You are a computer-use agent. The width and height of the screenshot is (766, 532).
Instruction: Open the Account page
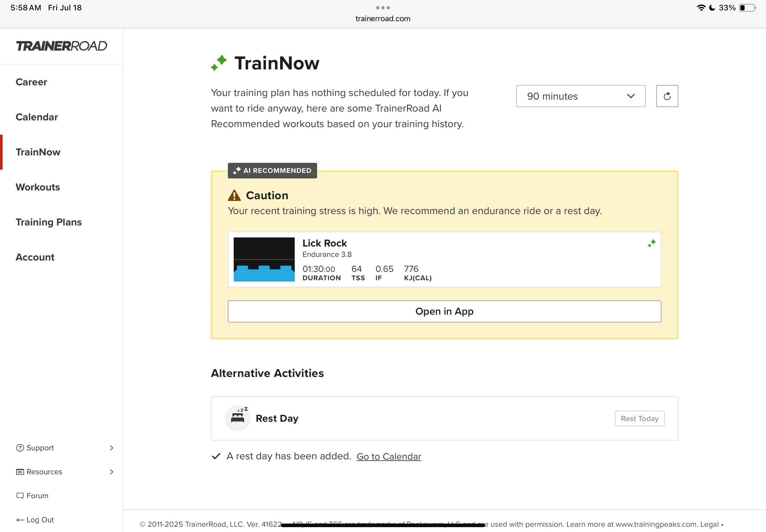click(35, 257)
